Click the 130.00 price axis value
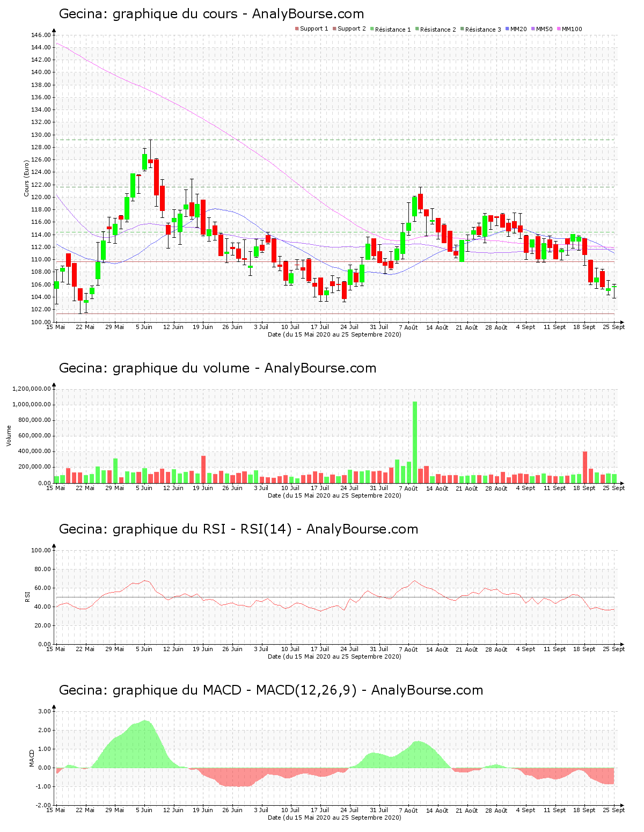Screen dimensions: 644x832 point(41,135)
